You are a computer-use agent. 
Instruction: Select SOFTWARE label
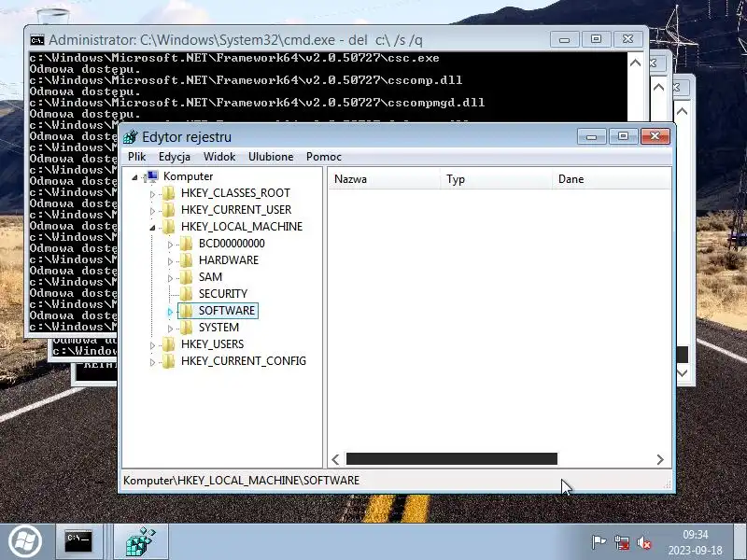(x=227, y=311)
